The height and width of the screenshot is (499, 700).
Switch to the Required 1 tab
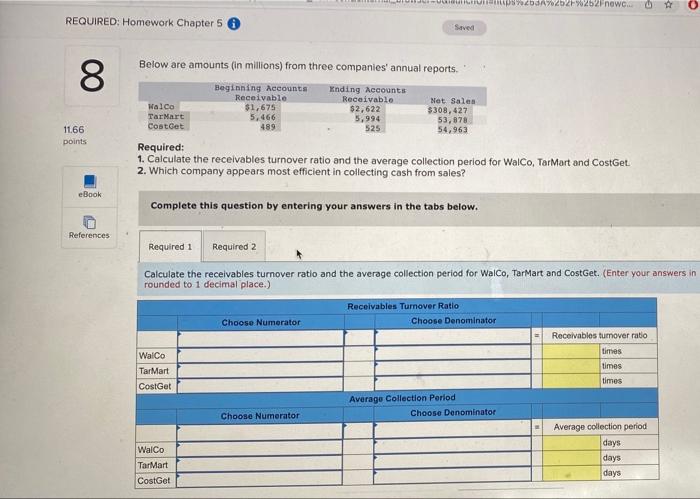coord(170,246)
